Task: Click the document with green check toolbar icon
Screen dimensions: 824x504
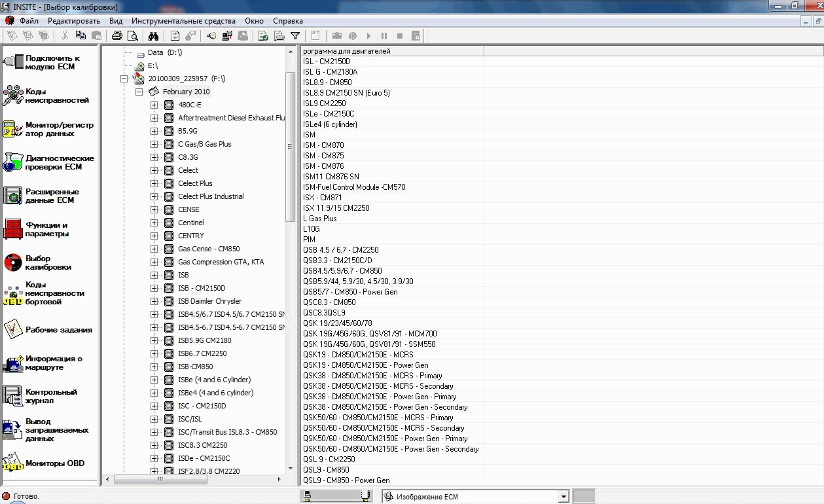Action: (x=263, y=35)
